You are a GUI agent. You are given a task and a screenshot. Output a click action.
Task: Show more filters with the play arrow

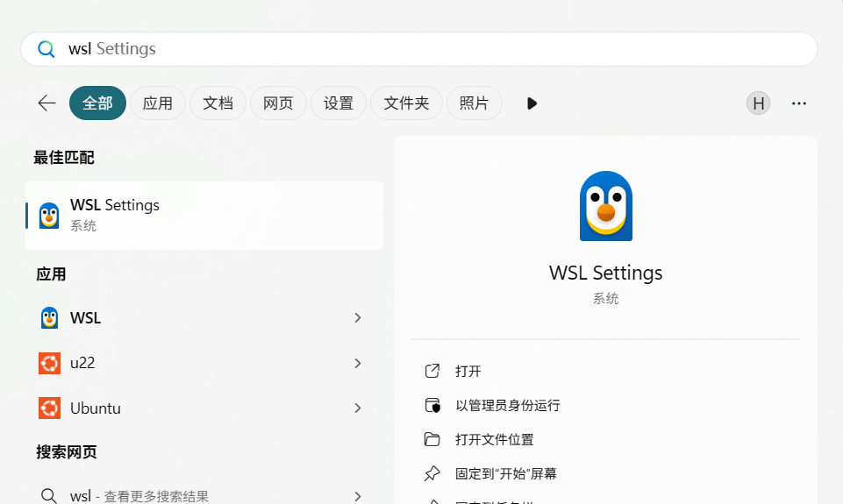[x=532, y=103]
